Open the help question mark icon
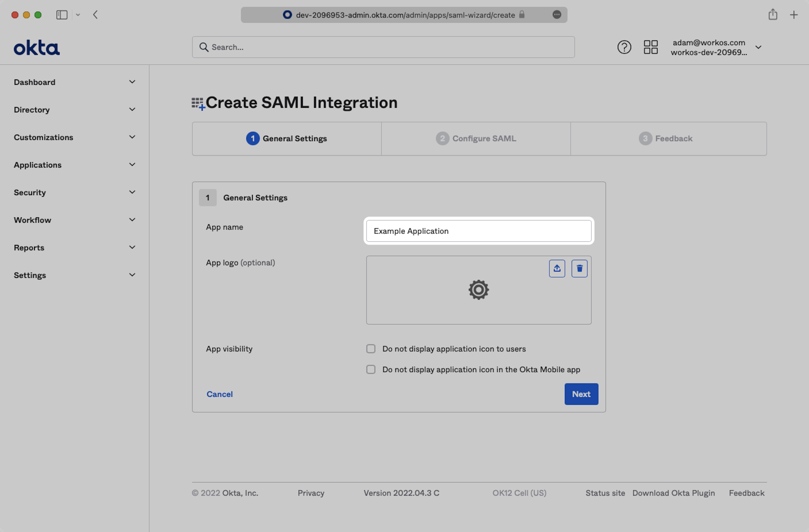The width and height of the screenshot is (809, 532). coord(624,47)
